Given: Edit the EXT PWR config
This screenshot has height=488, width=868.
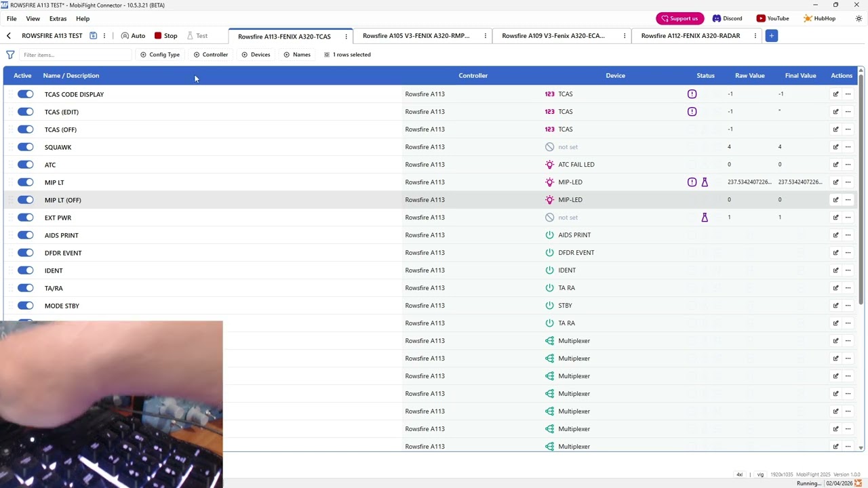Looking at the screenshot, I should coord(835,218).
